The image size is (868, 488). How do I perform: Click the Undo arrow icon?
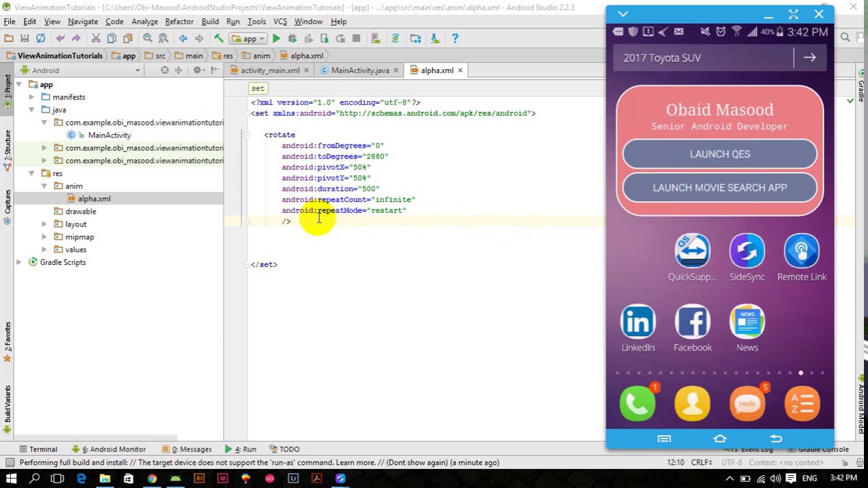(60, 39)
